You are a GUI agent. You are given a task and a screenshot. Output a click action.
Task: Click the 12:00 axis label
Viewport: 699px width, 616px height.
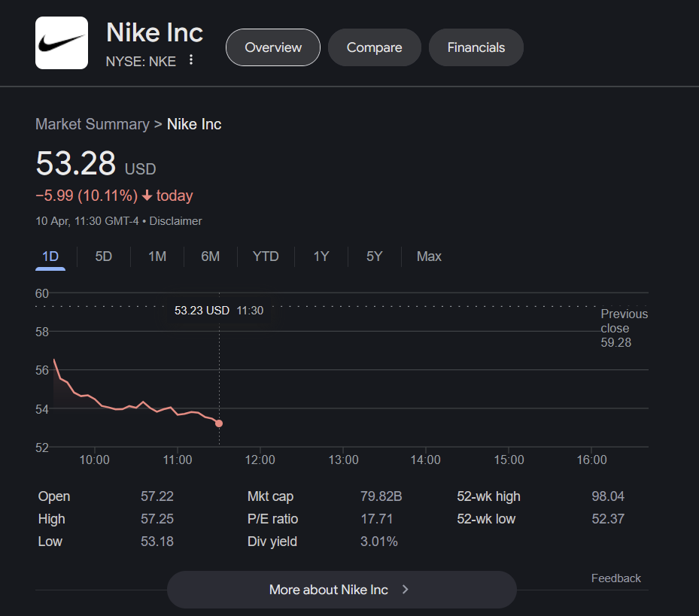(x=260, y=460)
